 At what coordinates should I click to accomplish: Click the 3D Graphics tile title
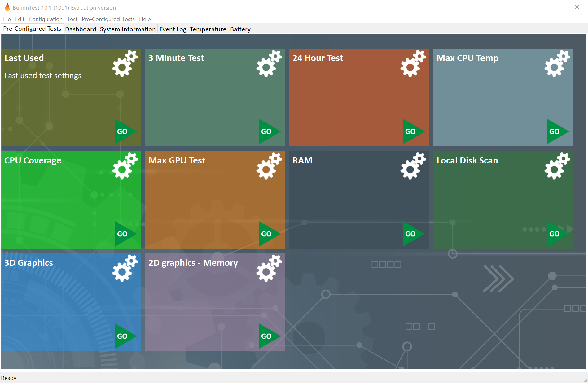click(x=29, y=263)
